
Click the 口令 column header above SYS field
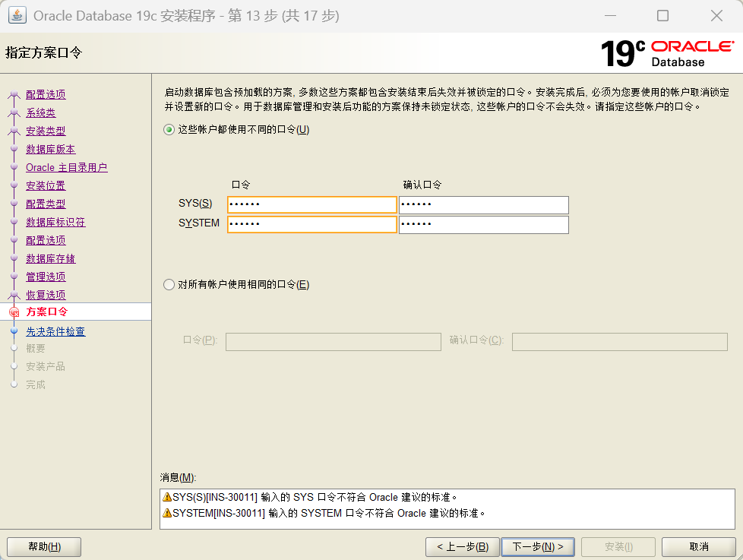point(241,185)
